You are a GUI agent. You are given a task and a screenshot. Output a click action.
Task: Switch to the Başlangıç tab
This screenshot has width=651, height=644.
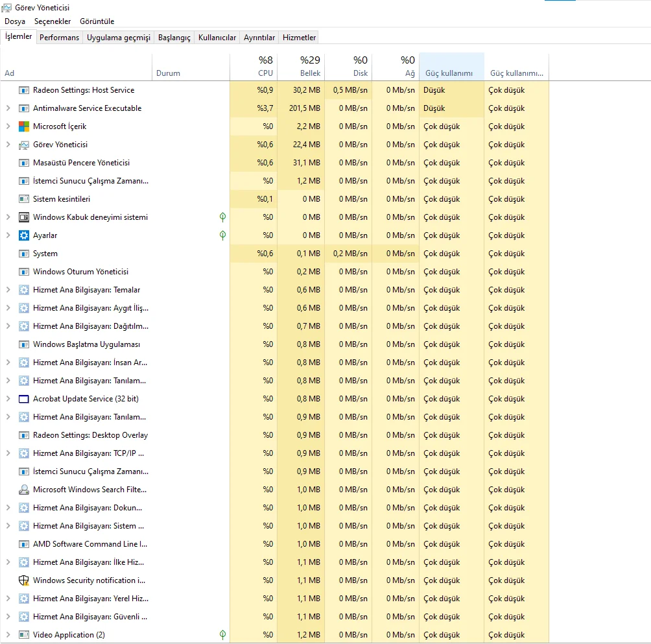(x=174, y=38)
